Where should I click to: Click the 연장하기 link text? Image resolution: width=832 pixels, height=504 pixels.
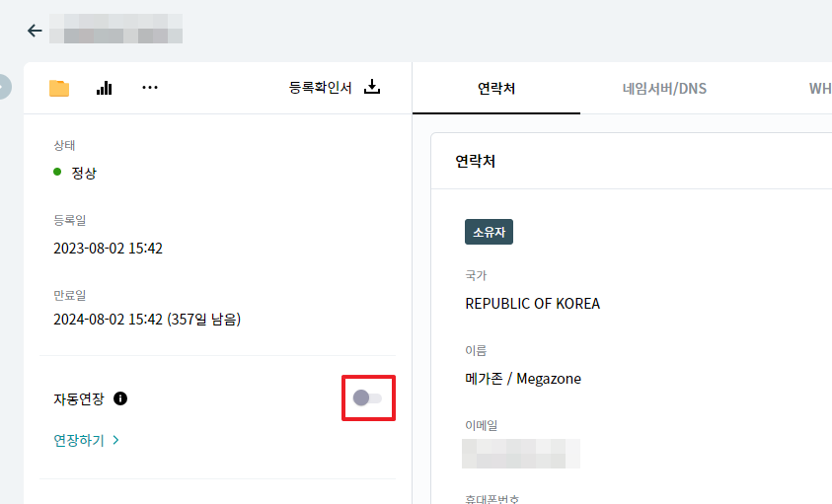[79, 440]
